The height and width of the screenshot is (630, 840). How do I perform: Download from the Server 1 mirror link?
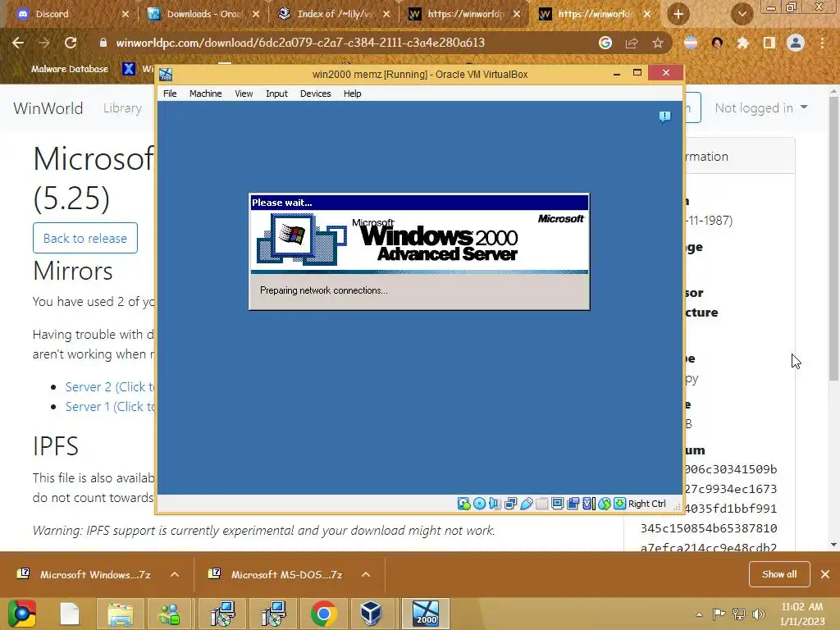click(x=110, y=407)
